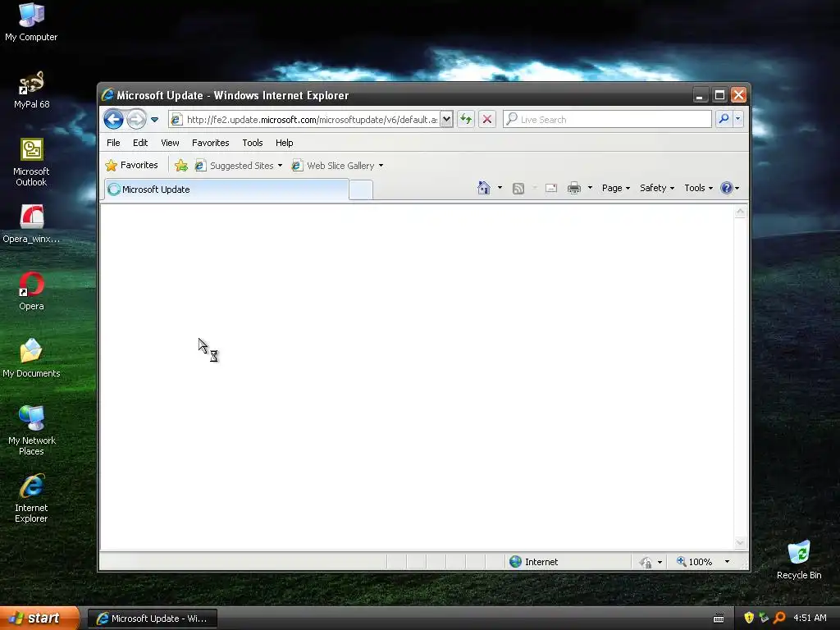This screenshot has width=840, height=630.
Task: Click the 4:51 AM system clock
Action: 810,618
